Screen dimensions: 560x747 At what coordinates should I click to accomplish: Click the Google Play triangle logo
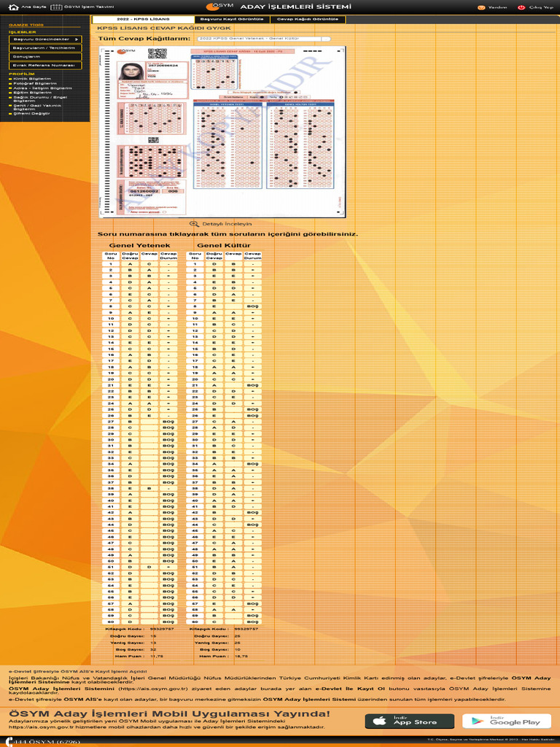[478, 721]
